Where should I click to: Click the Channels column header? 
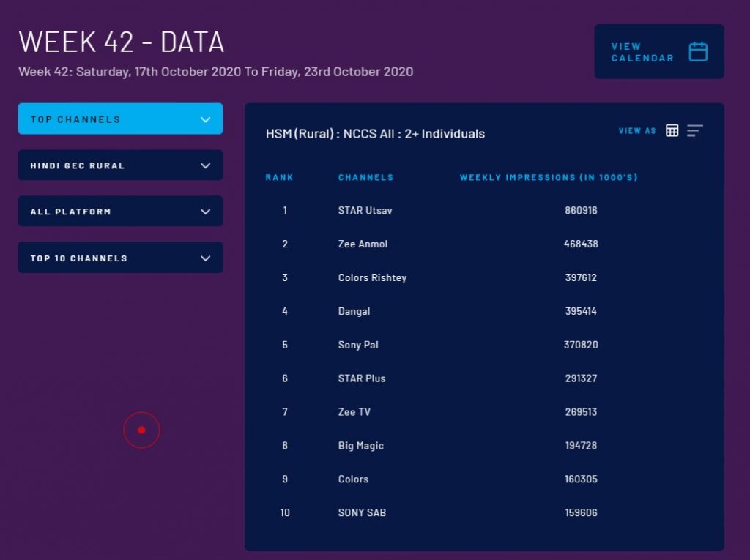(365, 177)
